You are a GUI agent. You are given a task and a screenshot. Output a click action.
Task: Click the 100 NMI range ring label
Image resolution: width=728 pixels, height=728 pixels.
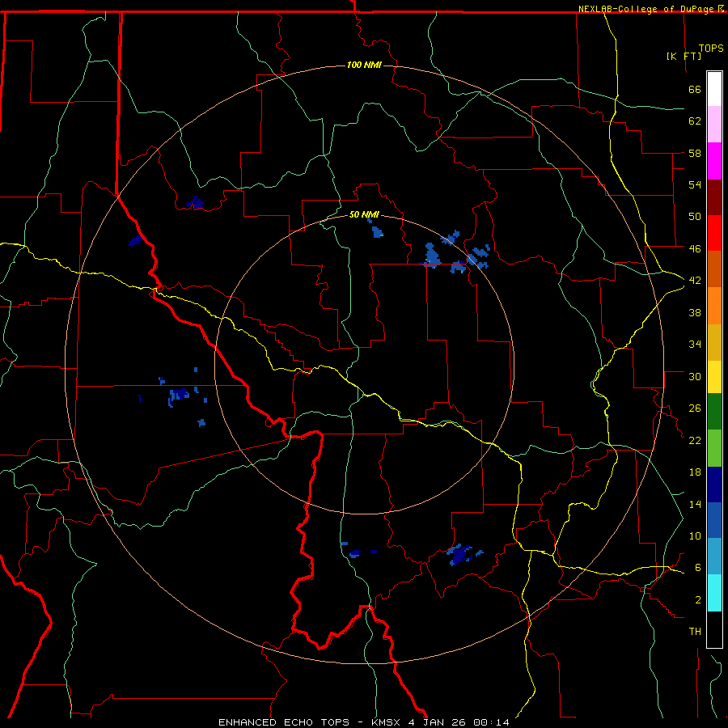[364, 65]
